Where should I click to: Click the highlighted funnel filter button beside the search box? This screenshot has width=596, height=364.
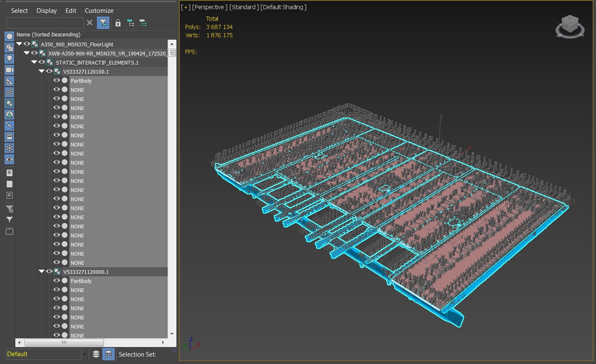pyautogui.click(x=103, y=23)
